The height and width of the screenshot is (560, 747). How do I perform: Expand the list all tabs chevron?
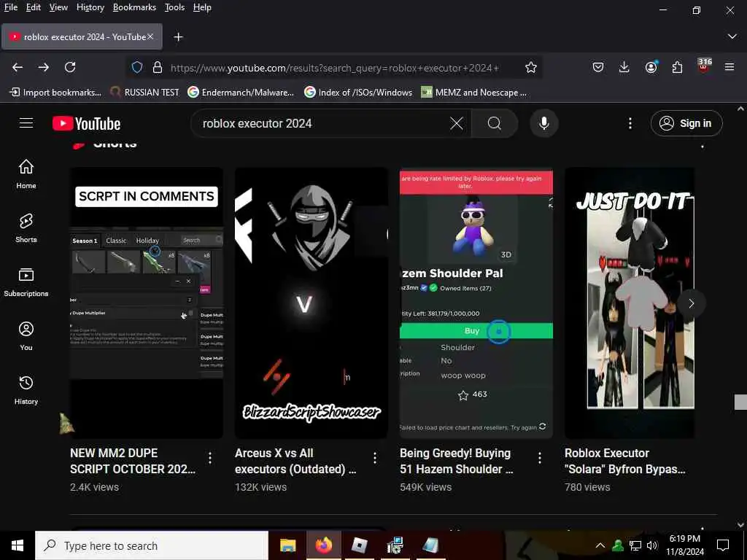point(732,36)
